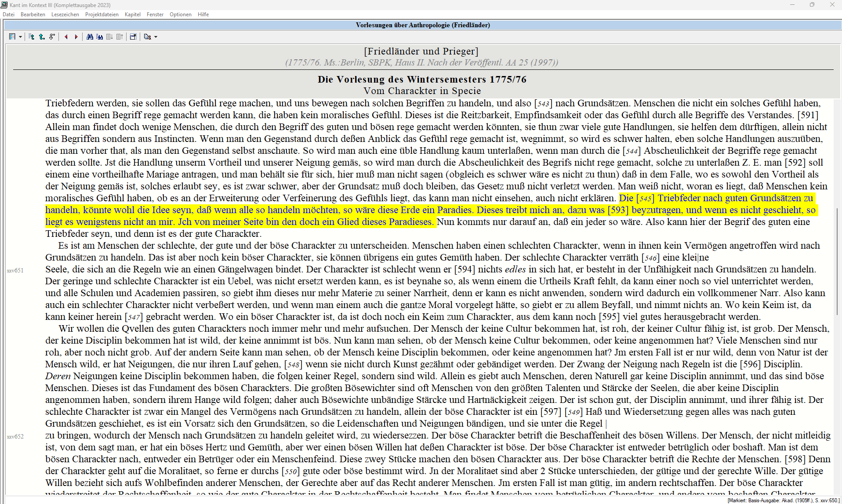
Task: Click the table of contents icon
Action: coord(12,37)
